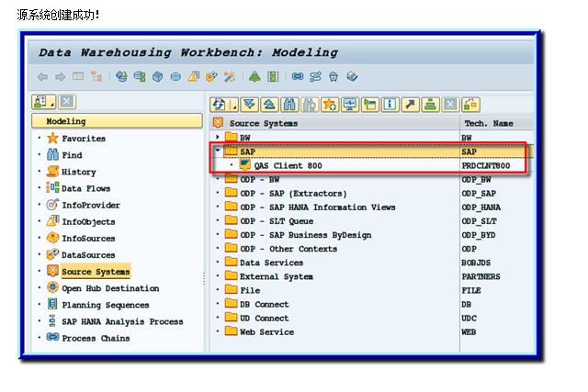This screenshot has width=588, height=392.
Task: Click the magic wand icon
Action: [230, 77]
